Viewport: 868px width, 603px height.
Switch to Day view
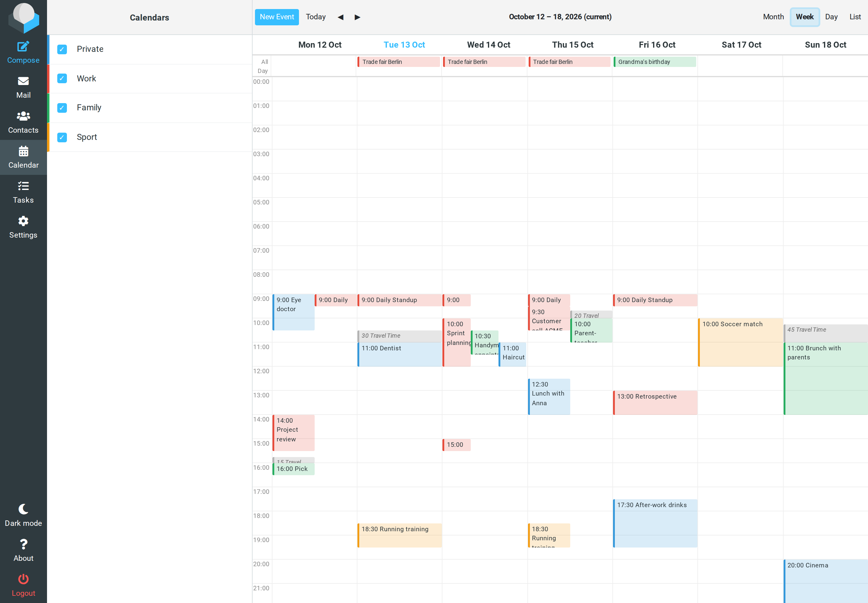click(831, 17)
